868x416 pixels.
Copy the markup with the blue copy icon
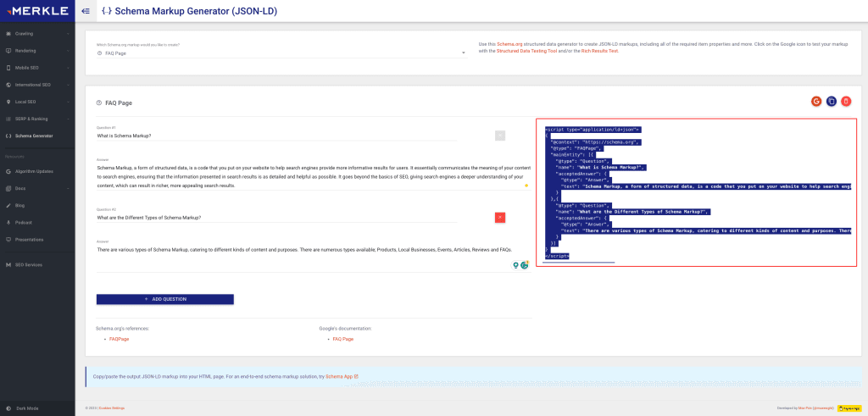point(831,101)
